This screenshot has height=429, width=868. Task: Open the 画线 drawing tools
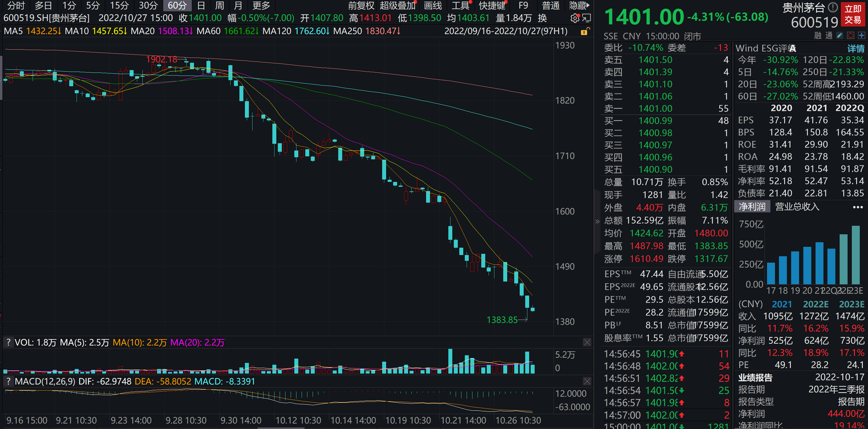(433, 5)
